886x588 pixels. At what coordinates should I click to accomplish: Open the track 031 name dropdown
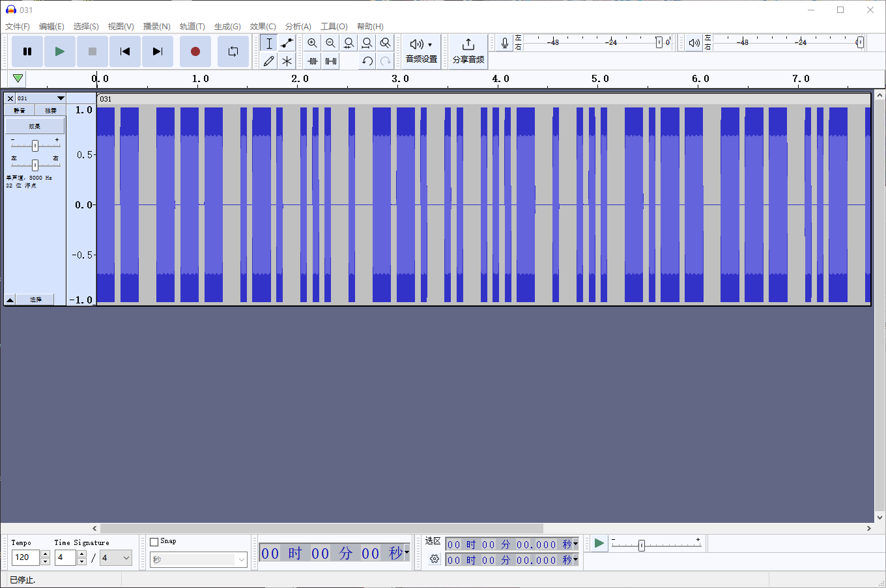pyautogui.click(x=41, y=98)
